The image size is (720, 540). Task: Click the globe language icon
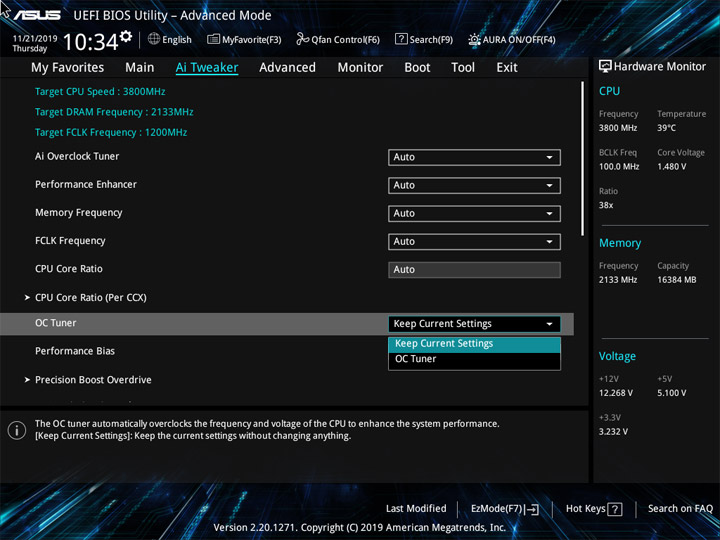coord(154,39)
